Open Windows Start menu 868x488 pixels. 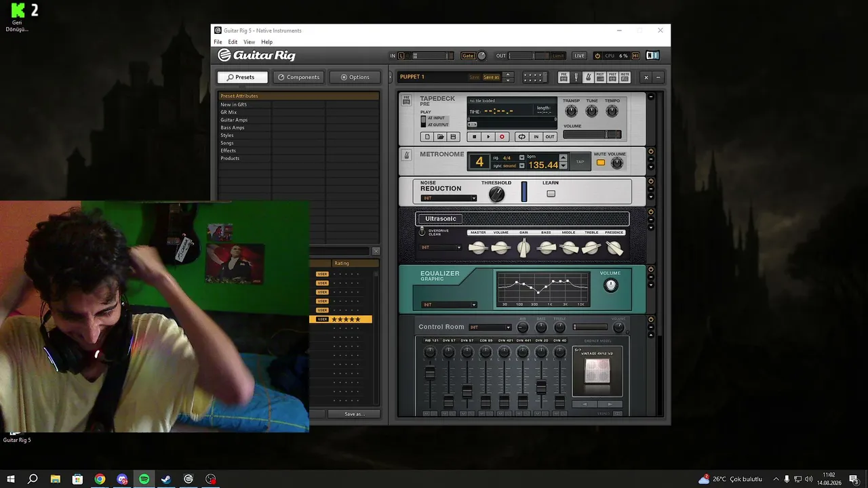tap(11, 479)
